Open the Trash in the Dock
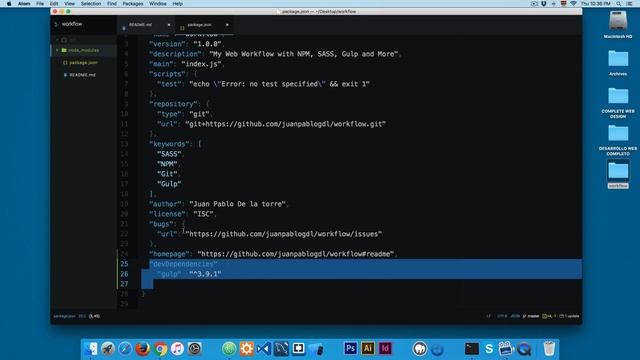 549,349
